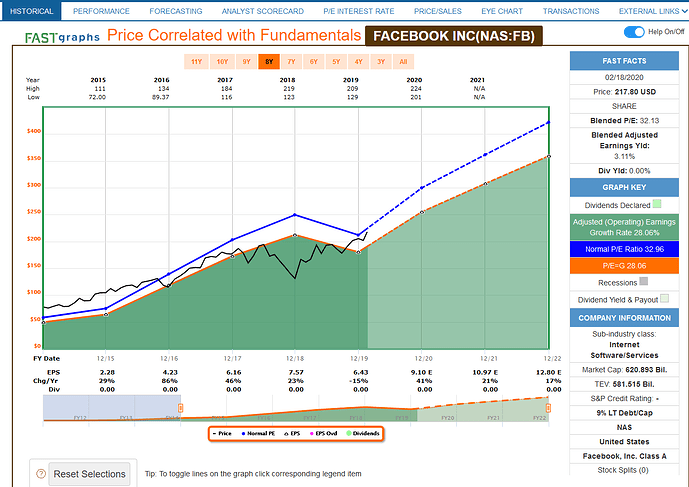
Task: Select the 10Y time range
Action: [x=222, y=62]
